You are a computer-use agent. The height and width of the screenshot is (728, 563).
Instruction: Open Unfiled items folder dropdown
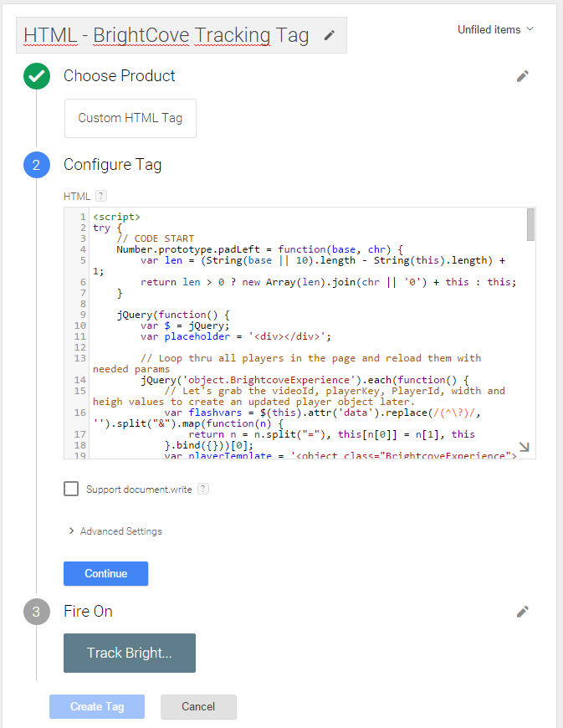pyautogui.click(x=495, y=30)
